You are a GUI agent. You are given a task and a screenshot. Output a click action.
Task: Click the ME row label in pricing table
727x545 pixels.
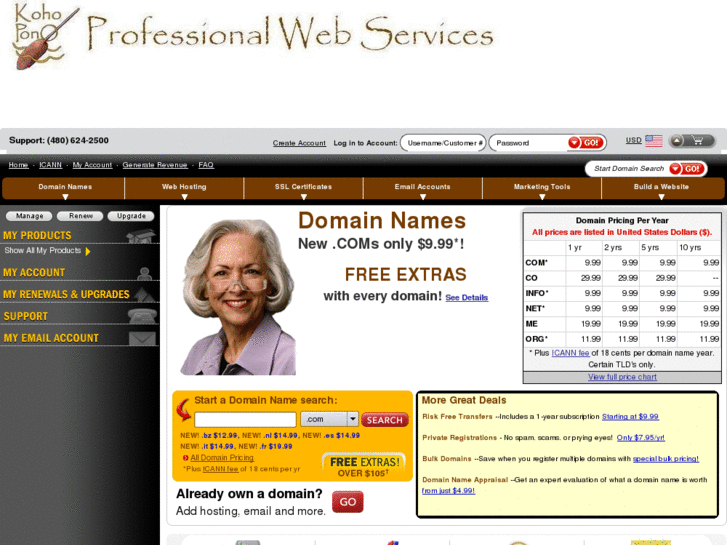(531, 324)
